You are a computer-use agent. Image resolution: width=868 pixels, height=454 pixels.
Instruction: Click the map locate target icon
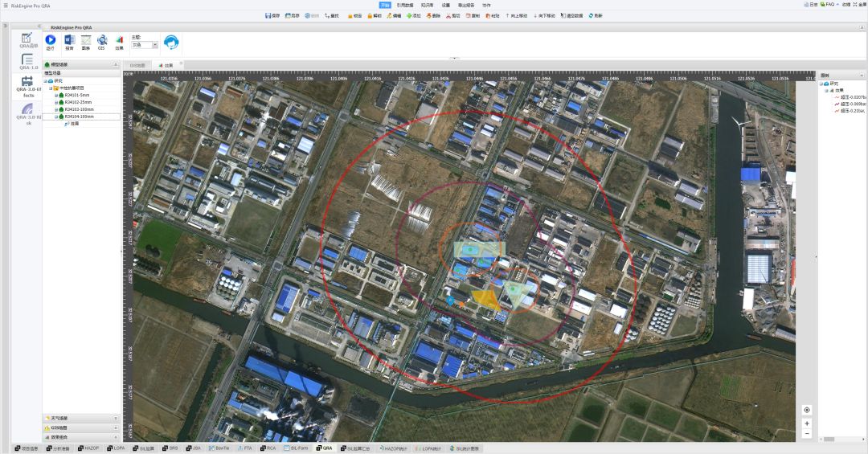pyautogui.click(x=807, y=410)
